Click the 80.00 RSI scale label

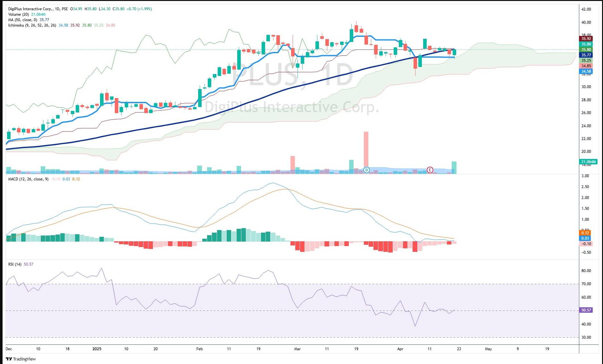tap(586, 271)
